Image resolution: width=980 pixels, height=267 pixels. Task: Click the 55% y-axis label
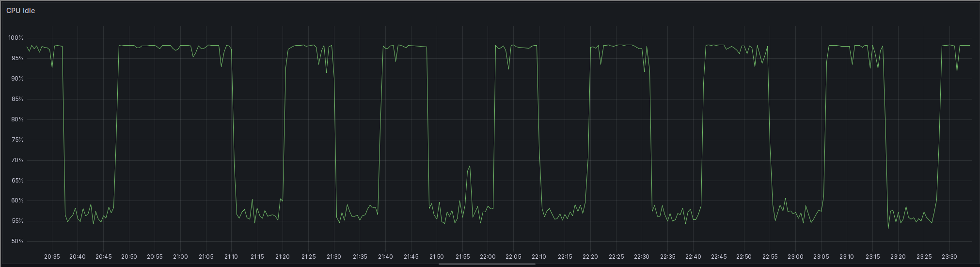pos(17,221)
